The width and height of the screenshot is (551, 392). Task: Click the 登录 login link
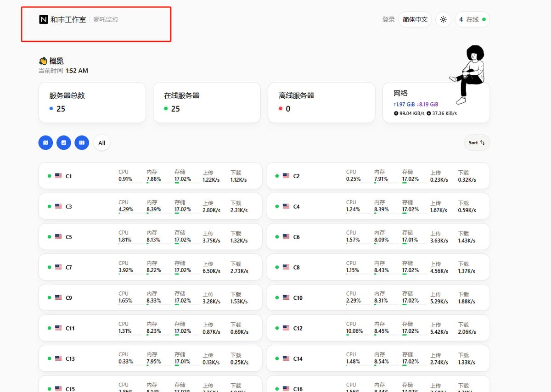point(388,19)
